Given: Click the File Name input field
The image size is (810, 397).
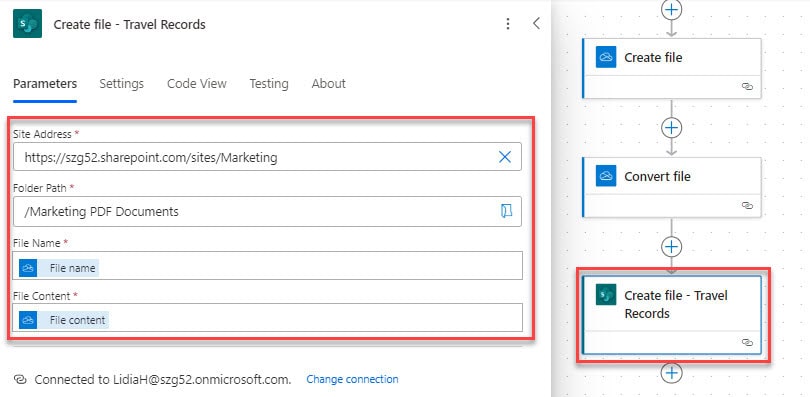Looking at the screenshot, I should click(268, 265).
